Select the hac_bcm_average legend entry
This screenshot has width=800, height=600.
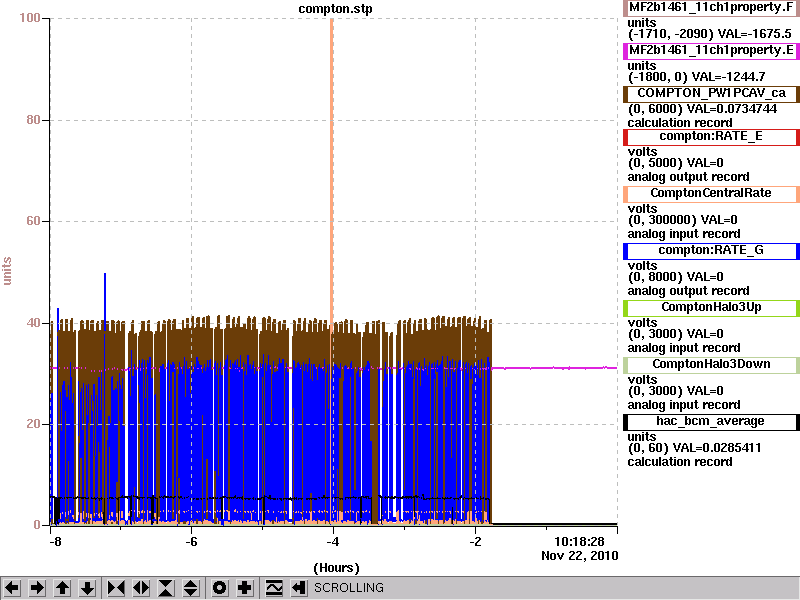(x=711, y=421)
